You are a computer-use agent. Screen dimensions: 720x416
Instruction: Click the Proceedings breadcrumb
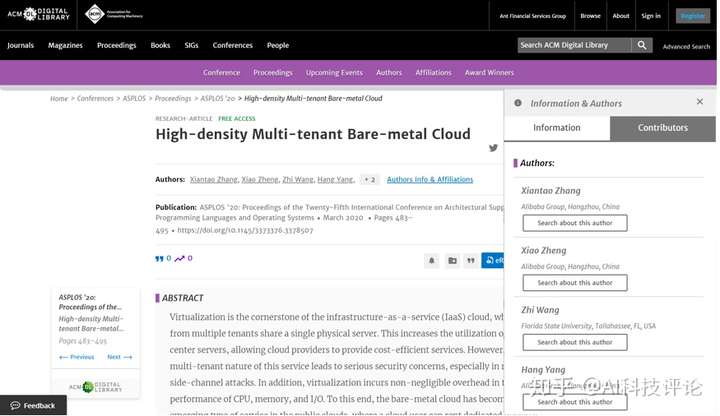(173, 98)
